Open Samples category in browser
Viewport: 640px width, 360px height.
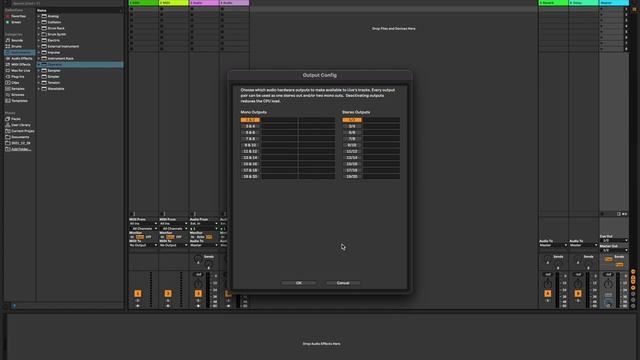15,89
